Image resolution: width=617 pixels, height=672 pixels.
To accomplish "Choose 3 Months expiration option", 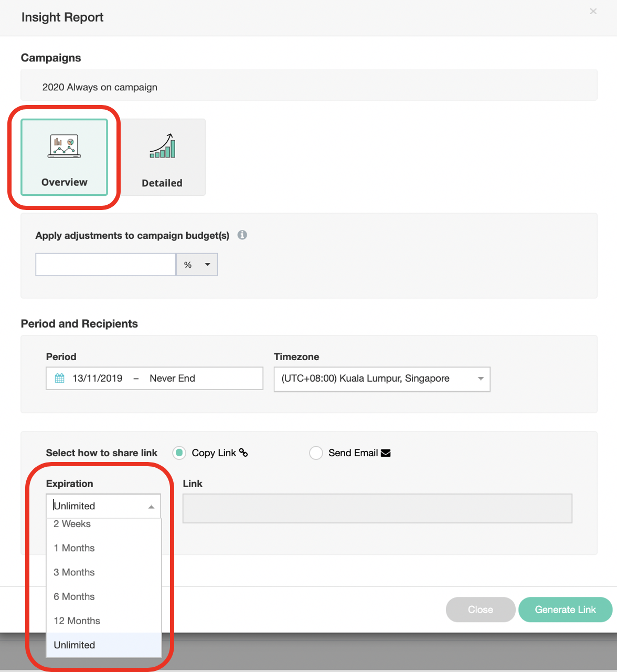I will [75, 572].
